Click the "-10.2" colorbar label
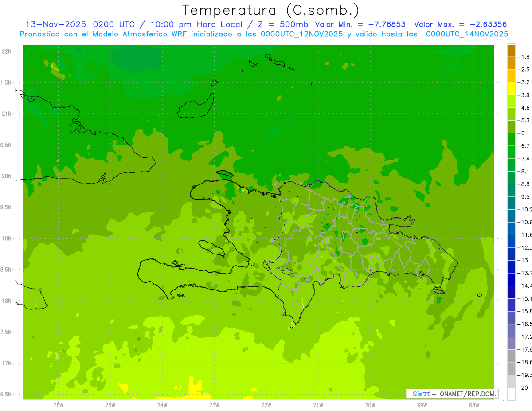Viewport: 532px width, 411px height. (x=524, y=209)
